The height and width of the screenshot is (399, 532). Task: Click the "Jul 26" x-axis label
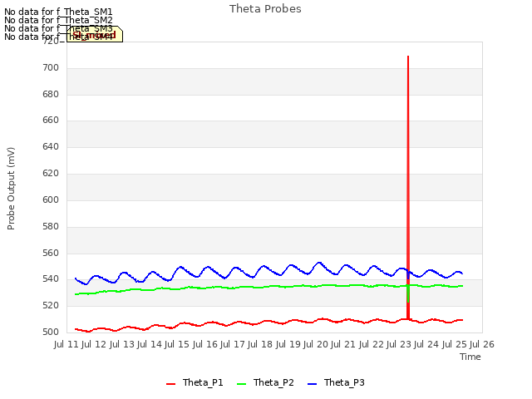482,344
